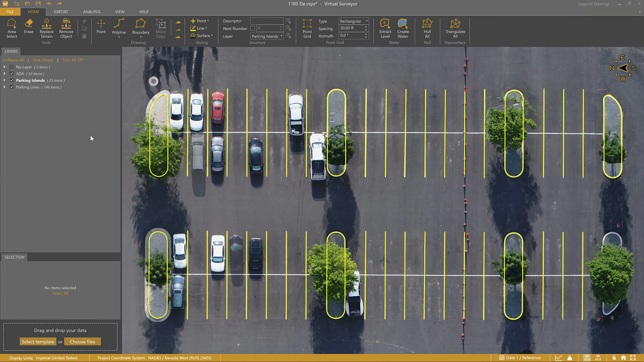Click the Replace Terrain tool
The width and height of the screenshot is (644, 362).
coord(46,28)
